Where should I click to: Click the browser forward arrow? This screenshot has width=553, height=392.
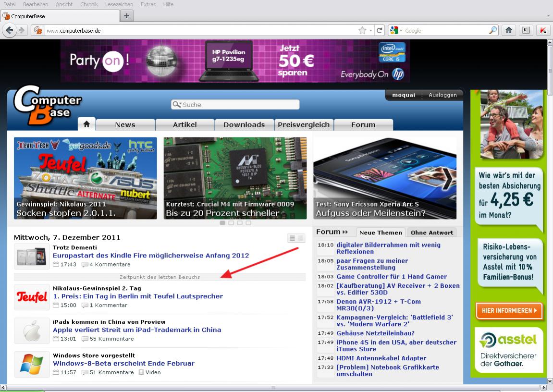22,31
